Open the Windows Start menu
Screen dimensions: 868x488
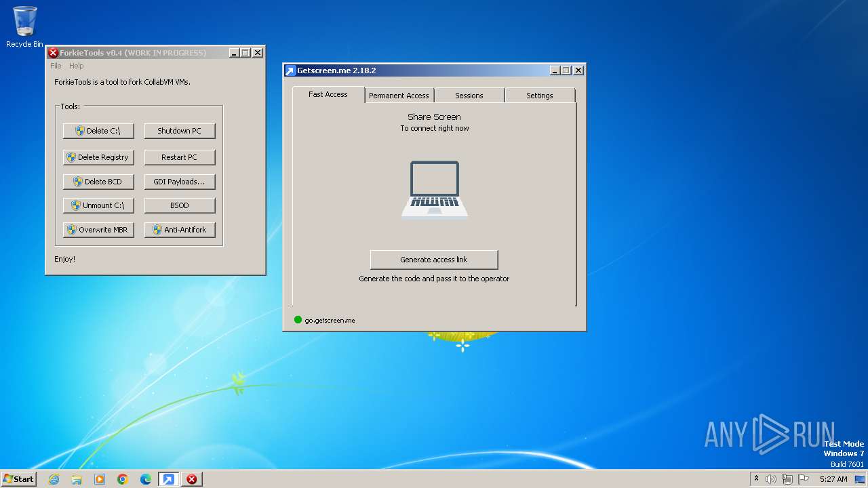pyautogui.click(x=18, y=479)
